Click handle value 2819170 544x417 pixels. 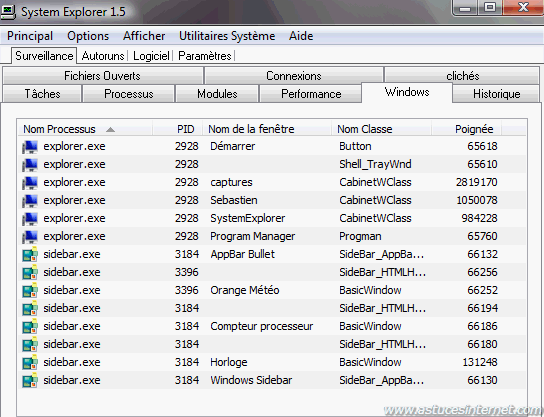coord(476,182)
